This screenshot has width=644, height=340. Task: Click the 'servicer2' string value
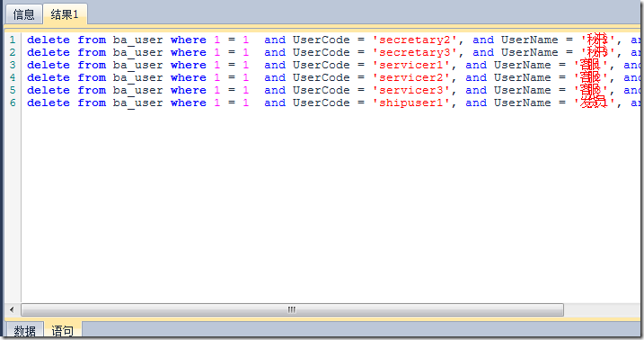click(x=411, y=77)
